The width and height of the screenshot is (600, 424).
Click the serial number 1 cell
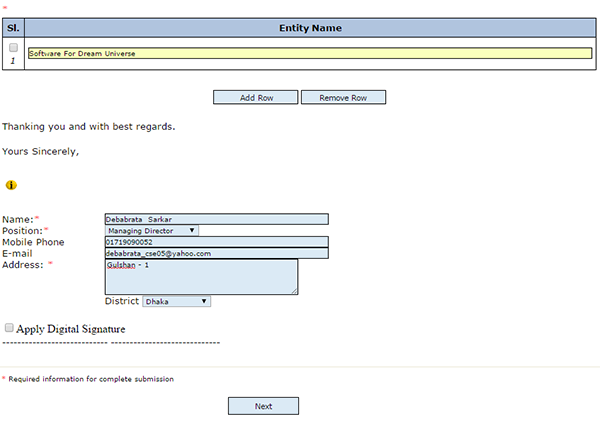[x=13, y=61]
